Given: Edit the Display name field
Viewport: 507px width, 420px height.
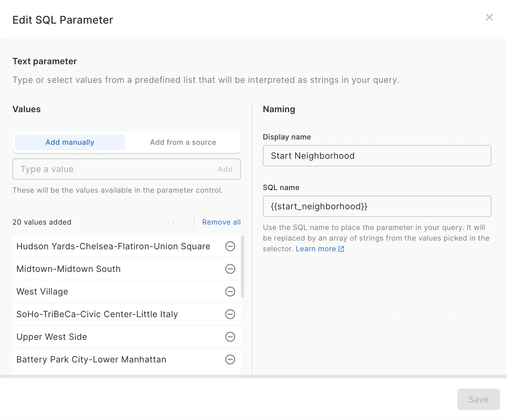Looking at the screenshot, I should (377, 156).
